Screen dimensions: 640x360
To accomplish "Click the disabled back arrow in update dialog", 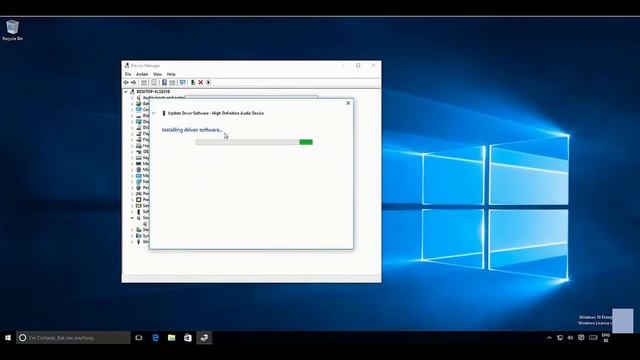I will [154, 113].
